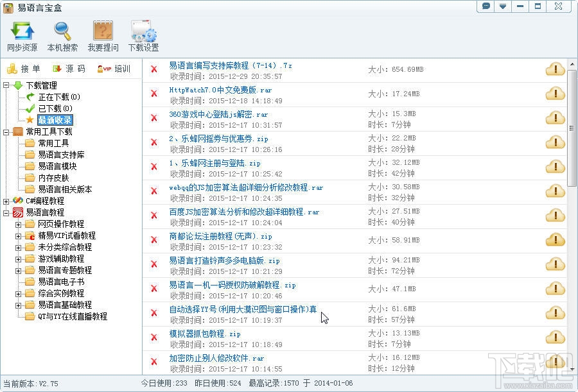
Task: Open the 易语言电子书 folder
Action: [61, 282]
